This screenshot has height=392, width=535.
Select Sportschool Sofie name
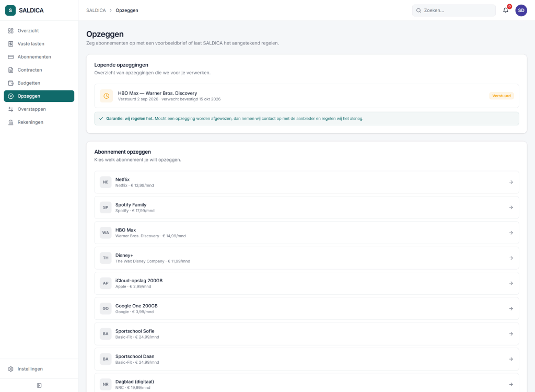pyautogui.click(x=135, y=331)
